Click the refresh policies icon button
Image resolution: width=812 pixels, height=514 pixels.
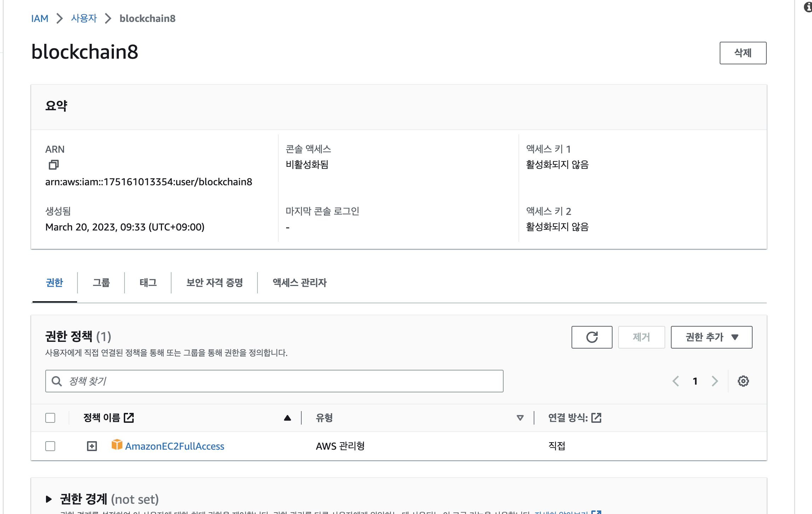(592, 337)
